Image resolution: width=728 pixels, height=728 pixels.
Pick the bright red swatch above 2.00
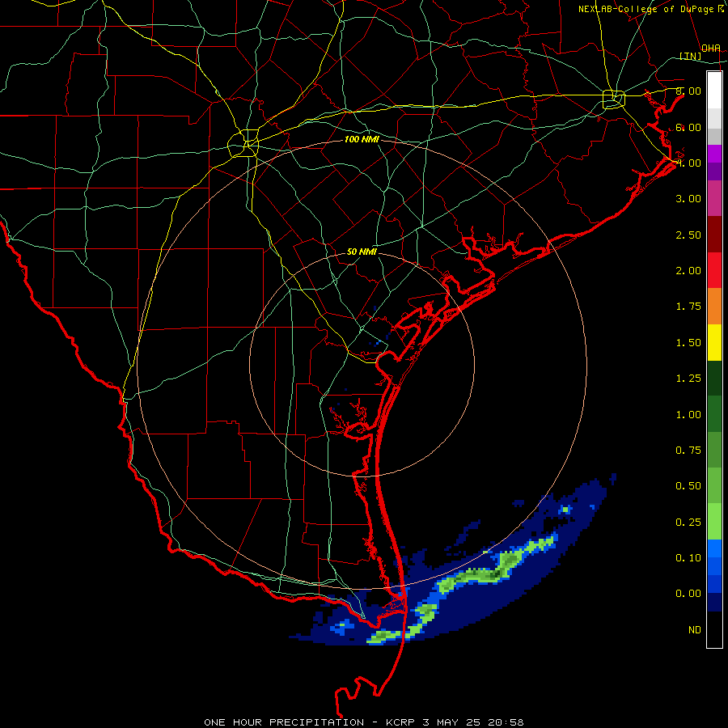714,271
